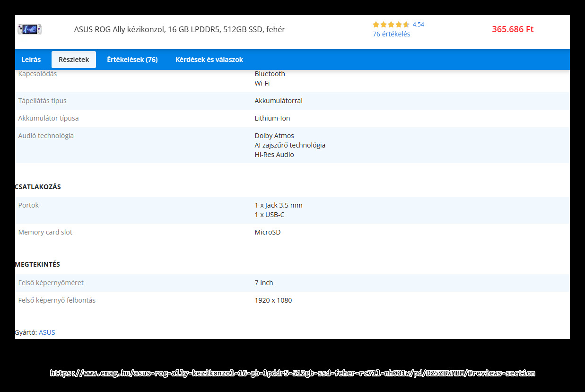
Task: Select the Kapcsolódás label
Action: coord(37,74)
